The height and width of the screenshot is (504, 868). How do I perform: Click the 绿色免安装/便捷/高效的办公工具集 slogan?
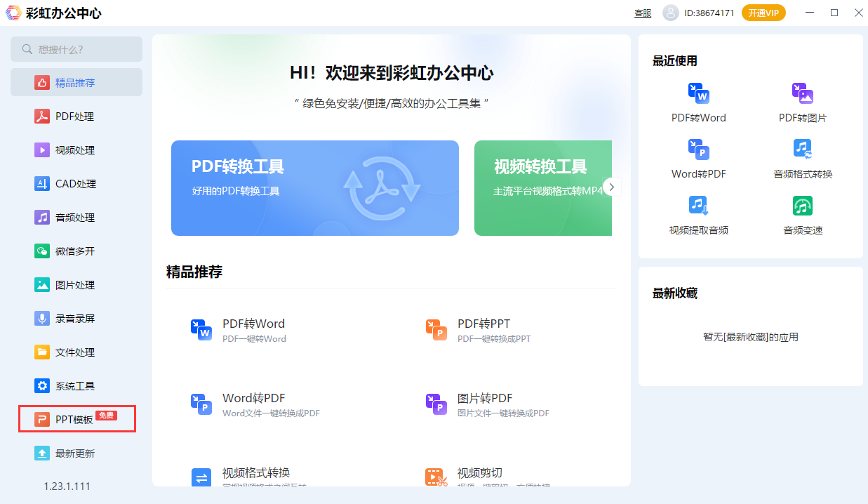[x=392, y=103]
